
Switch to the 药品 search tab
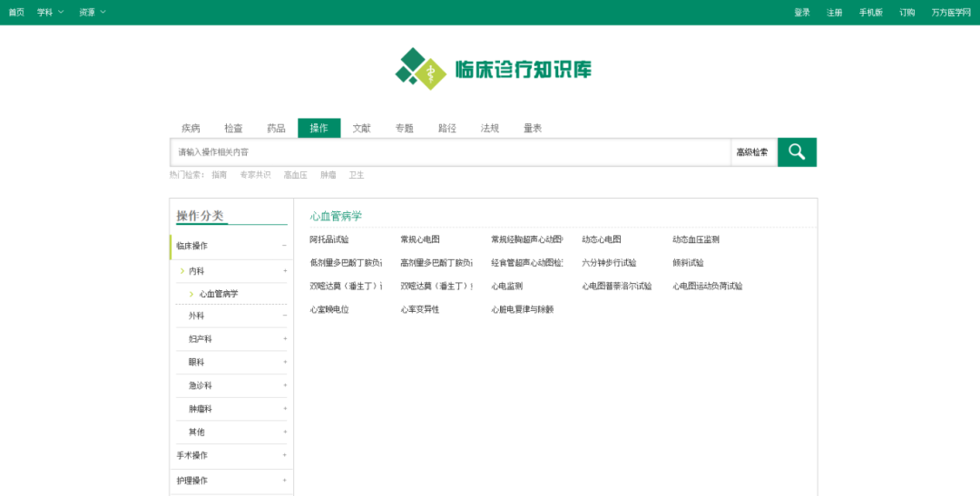tap(276, 128)
